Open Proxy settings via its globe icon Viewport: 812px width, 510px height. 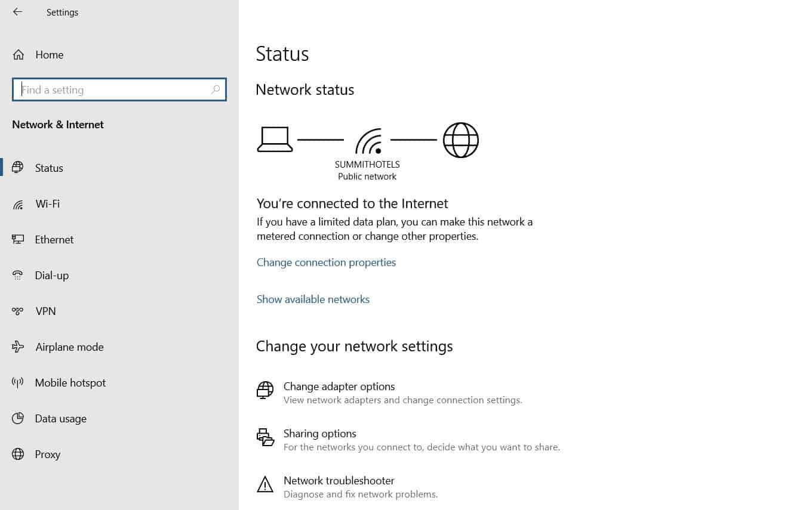(x=19, y=454)
